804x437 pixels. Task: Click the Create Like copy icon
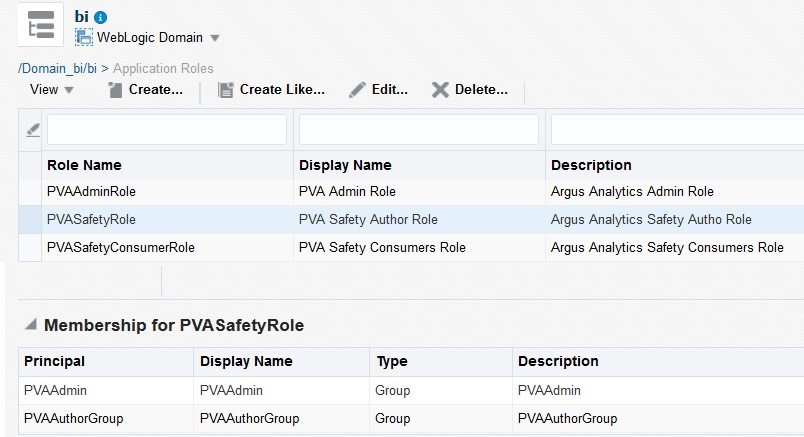tap(225, 90)
